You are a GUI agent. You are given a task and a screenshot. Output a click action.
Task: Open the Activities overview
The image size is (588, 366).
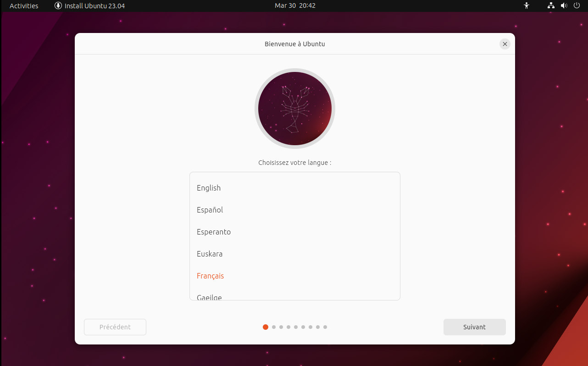pos(24,5)
